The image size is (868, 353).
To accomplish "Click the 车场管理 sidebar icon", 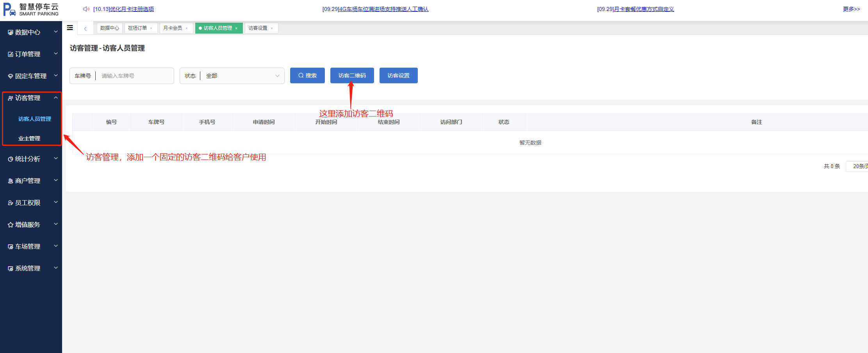I will [11, 247].
